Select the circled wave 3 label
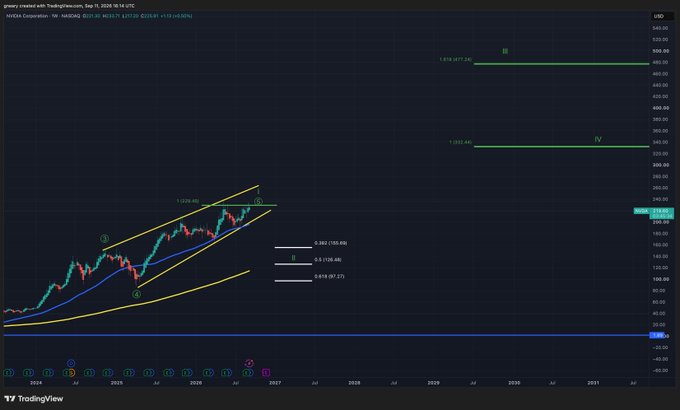The width and height of the screenshot is (680, 410). click(105, 239)
